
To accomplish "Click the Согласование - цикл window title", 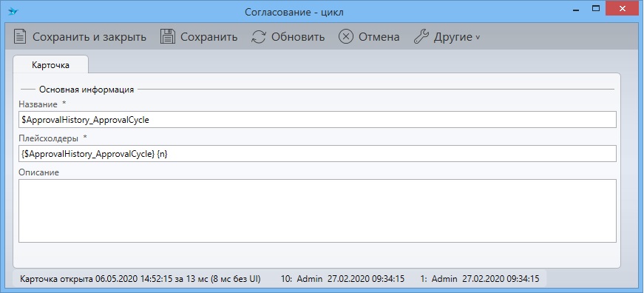I will (294, 12).
